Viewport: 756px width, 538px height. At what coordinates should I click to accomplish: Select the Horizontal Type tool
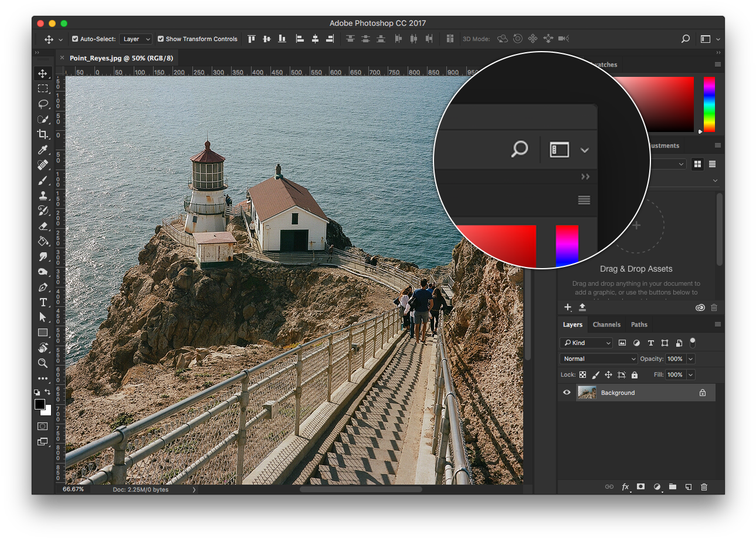(x=43, y=302)
